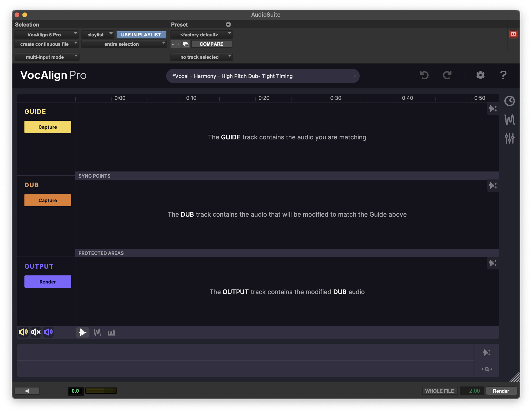Click the undo arrow icon

click(x=424, y=75)
